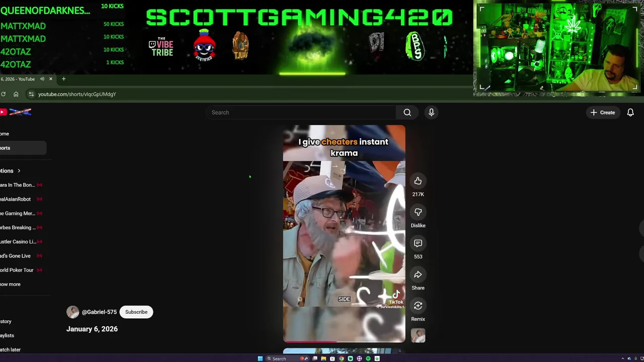The image size is (644, 362).
Task: Expand Subscriptions chevron in sidebar
Action: [19, 171]
